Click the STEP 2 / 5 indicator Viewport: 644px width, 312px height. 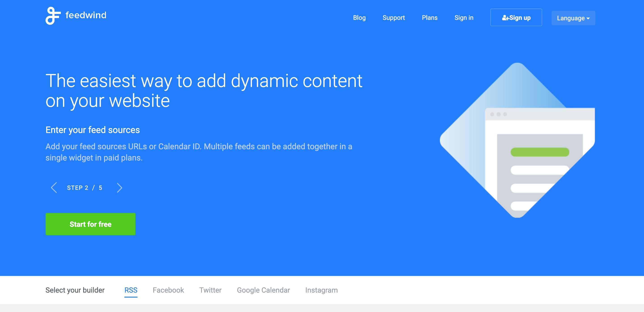[x=84, y=188]
